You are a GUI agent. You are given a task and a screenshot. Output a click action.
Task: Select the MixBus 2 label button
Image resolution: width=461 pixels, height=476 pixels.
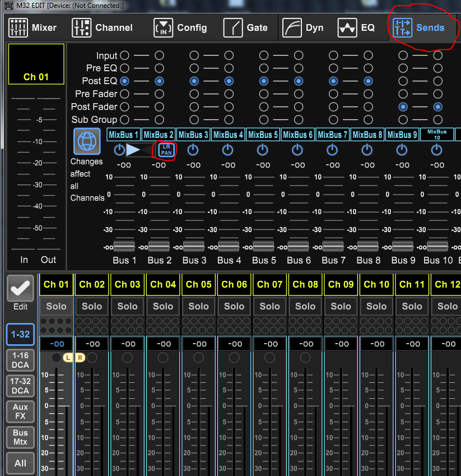click(x=159, y=135)
